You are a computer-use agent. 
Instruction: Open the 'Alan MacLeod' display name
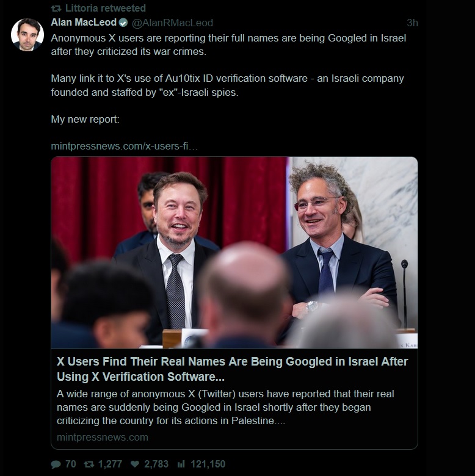tap(83, 23)
